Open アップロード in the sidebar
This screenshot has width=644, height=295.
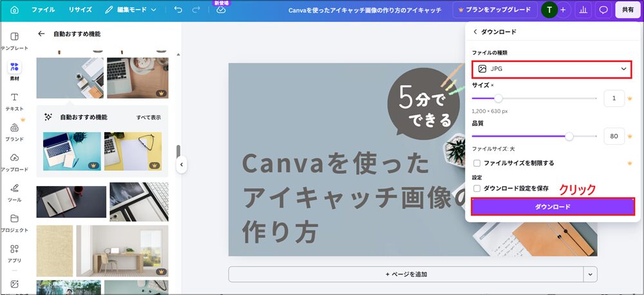pos(14,163)
